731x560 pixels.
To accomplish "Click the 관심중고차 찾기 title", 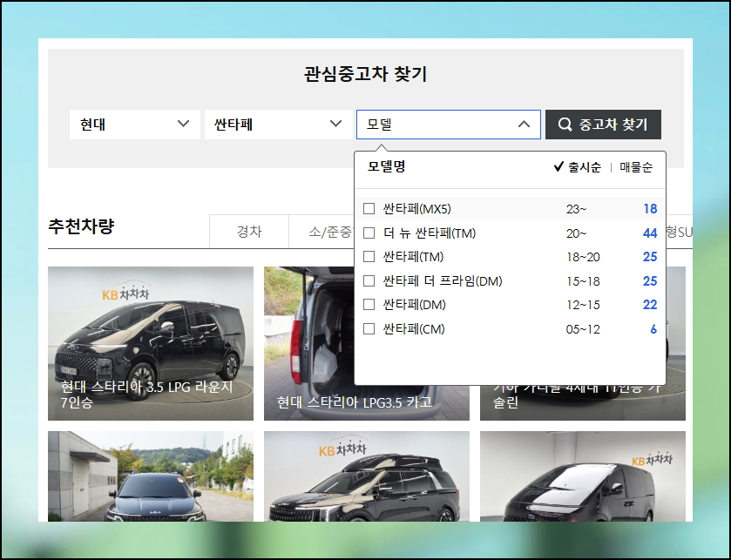I will (x=366, y=74).
